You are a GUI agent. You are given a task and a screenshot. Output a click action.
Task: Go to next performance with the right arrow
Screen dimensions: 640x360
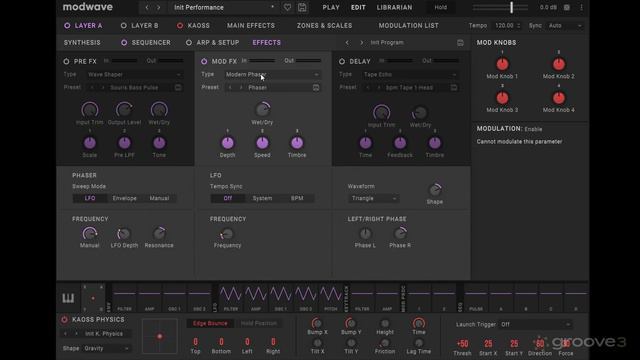click(x=159, y=7)
